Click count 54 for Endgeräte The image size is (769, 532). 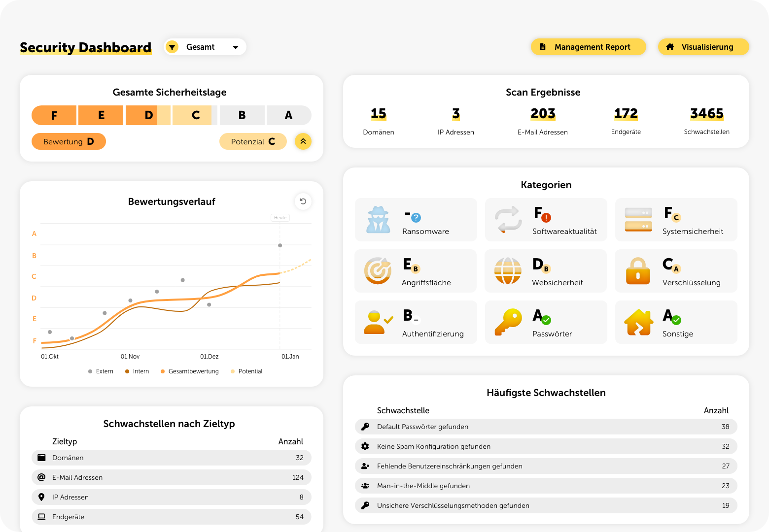pos(300,517)
